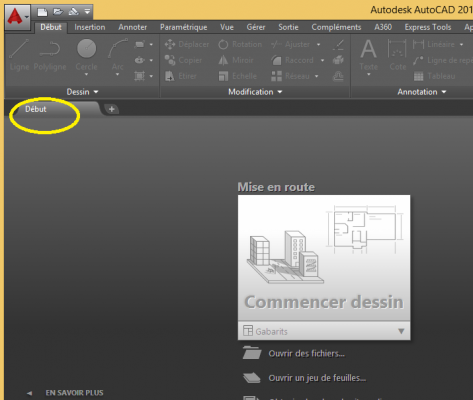Expand the Quick Access toolbar customize arrow
This screenshot has width=473, height=400.
tap(87, 12)
